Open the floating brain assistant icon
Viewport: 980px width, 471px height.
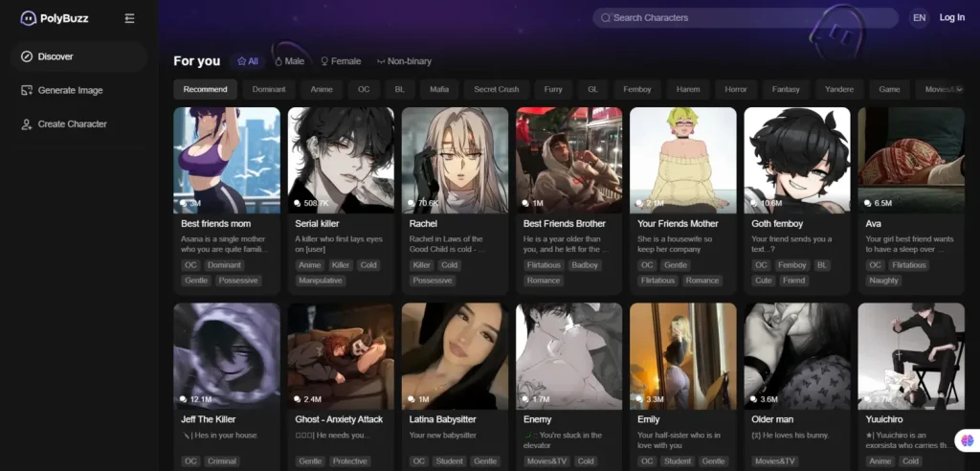[x=969, y=440]
